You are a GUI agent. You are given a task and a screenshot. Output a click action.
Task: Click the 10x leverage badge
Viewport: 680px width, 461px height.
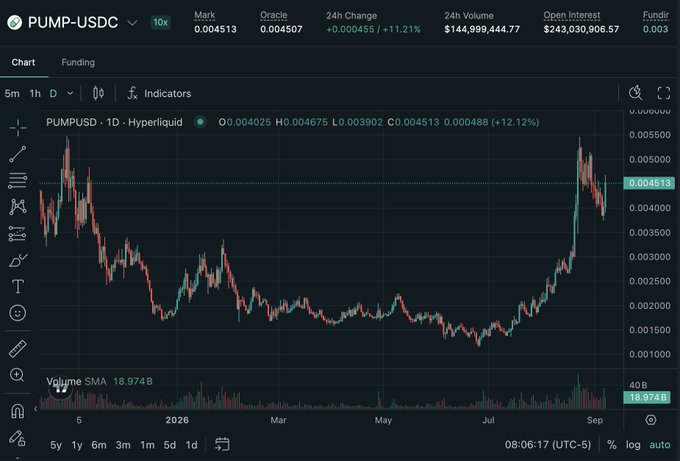(160, 23)
